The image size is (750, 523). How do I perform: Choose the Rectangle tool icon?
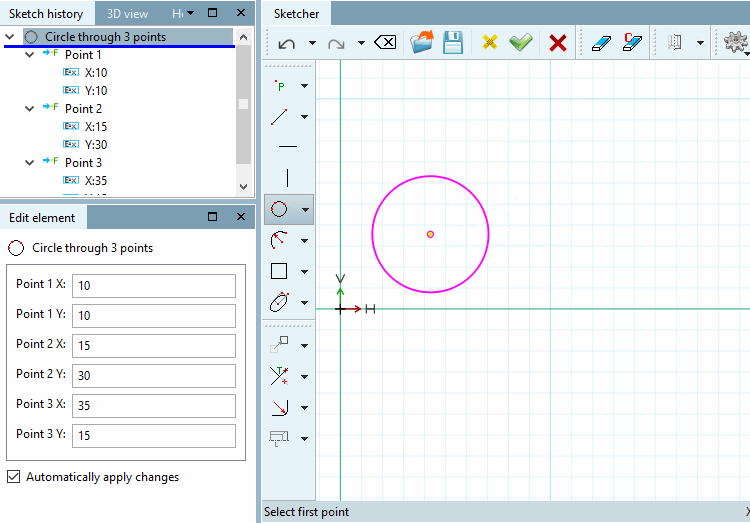(279, 271)
